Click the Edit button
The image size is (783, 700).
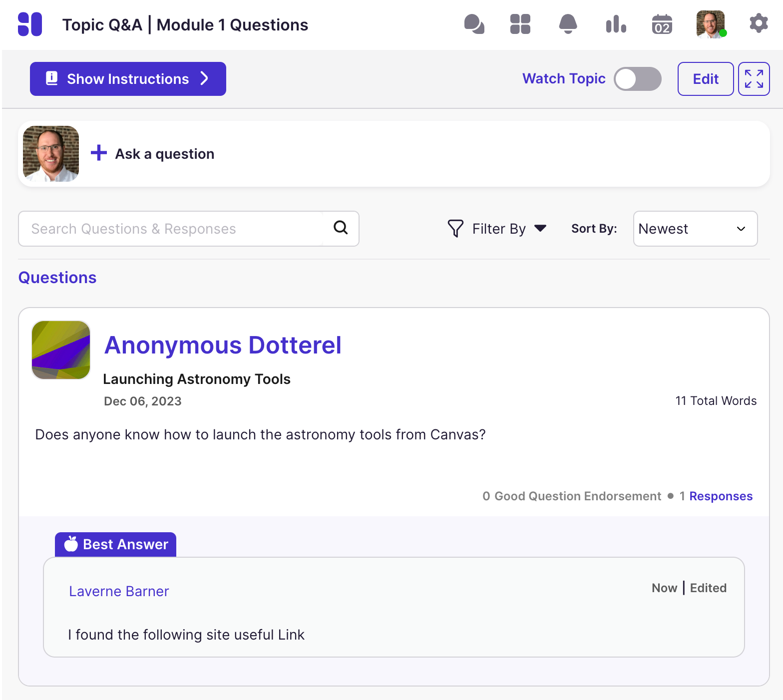coord(706,79)
